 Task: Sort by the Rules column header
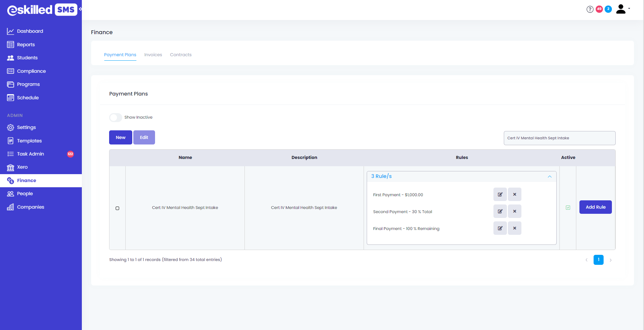click(462, 158)
